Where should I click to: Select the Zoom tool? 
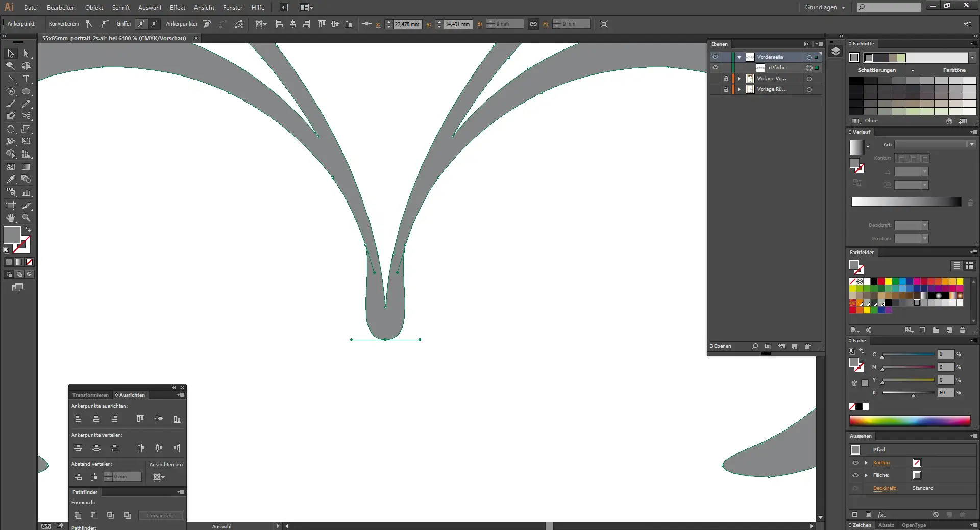click(26, 218)
